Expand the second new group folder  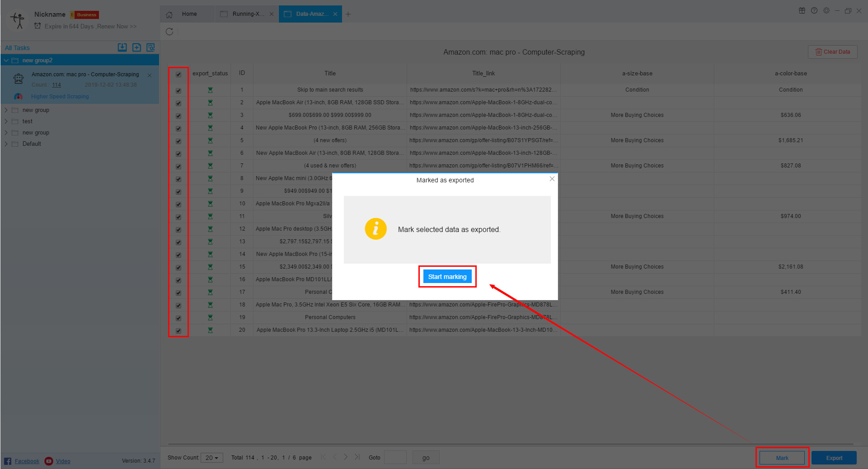(6, 133)
